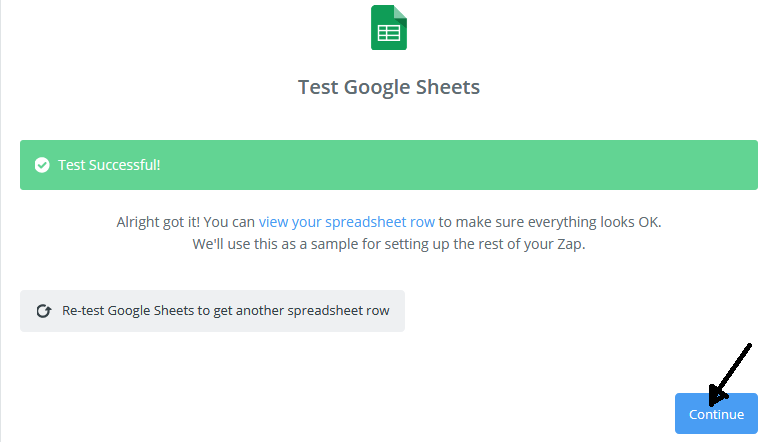Image resolution: width=778 pixels, height=442 pixels.
Task: Click the black hand-drawn arrow annotation
Action: [730, 375]
